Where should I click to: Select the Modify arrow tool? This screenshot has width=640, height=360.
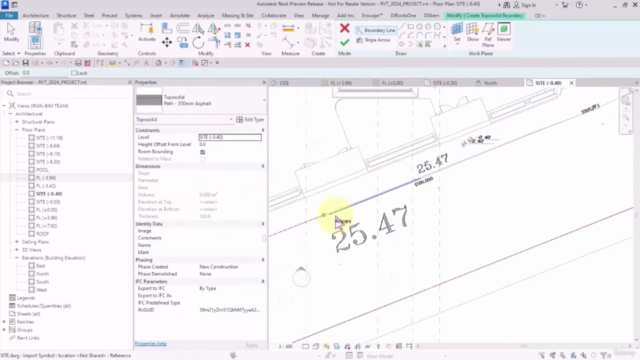click(x=11, y=32)
